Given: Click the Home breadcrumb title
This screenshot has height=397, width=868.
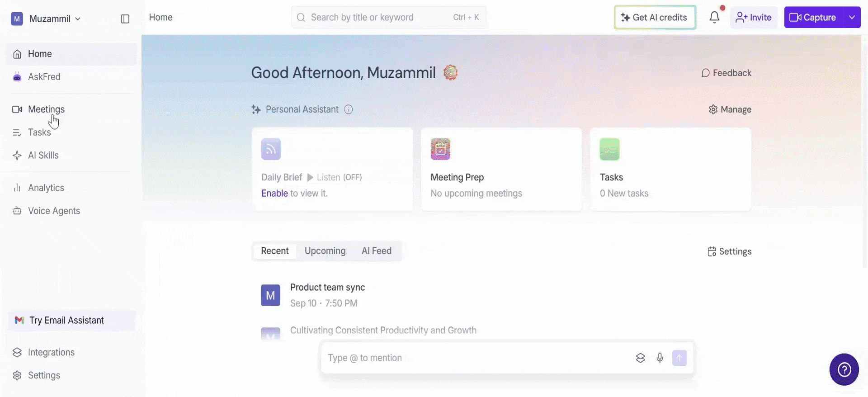Looking at the screenshot, I should pyautogui.click(x=161, y=17).
